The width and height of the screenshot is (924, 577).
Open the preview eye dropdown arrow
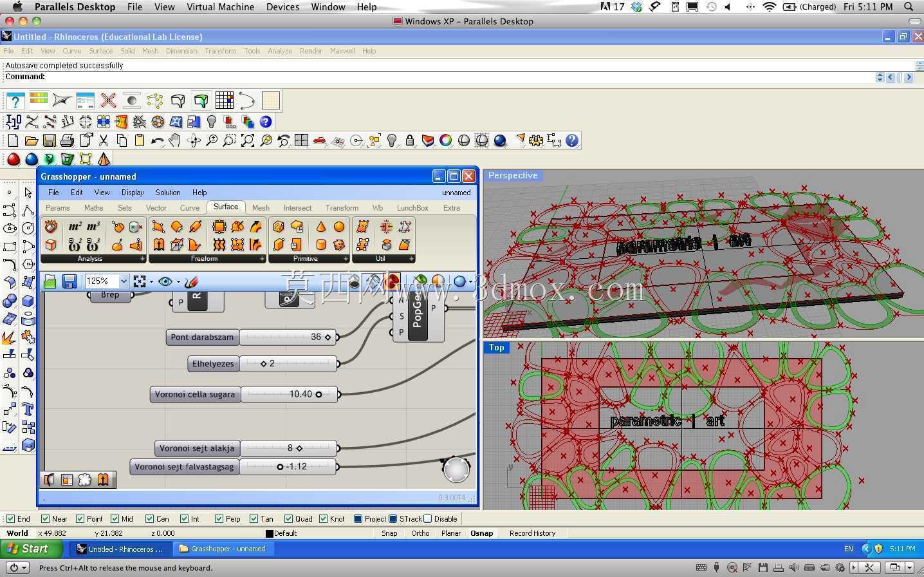(x=178, y=281)
